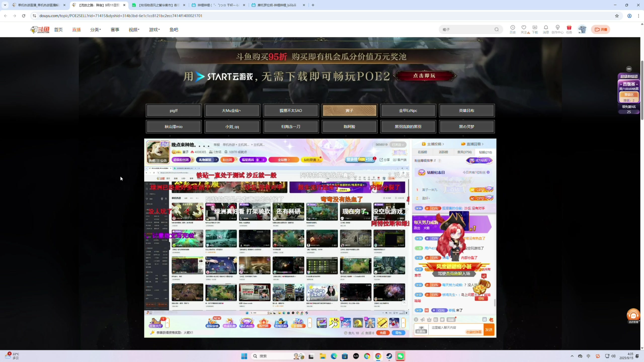Toggle the 高能 chat button
This screenshot has width=644, height=362.
[x=451, y=320]
